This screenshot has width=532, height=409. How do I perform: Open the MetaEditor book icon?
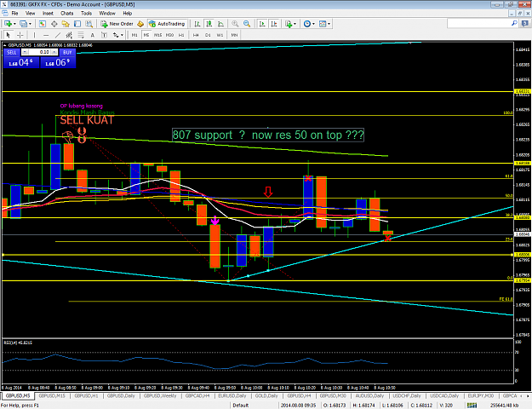click(140, 24)
